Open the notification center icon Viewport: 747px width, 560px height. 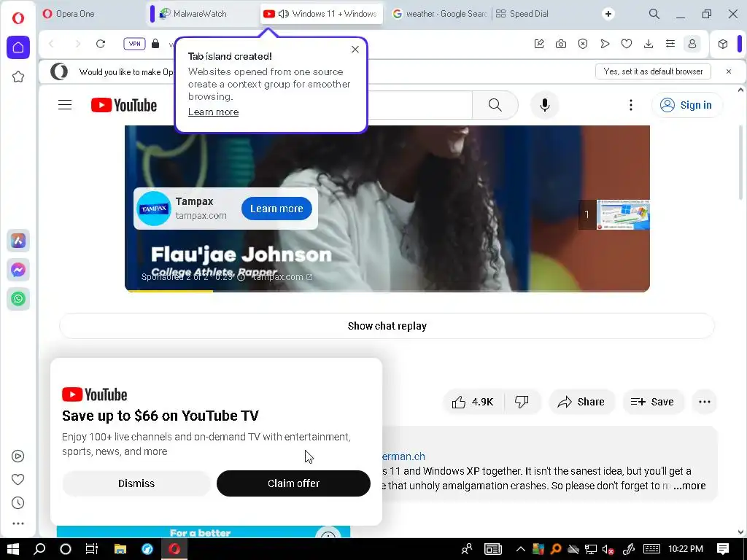(723, 549)
